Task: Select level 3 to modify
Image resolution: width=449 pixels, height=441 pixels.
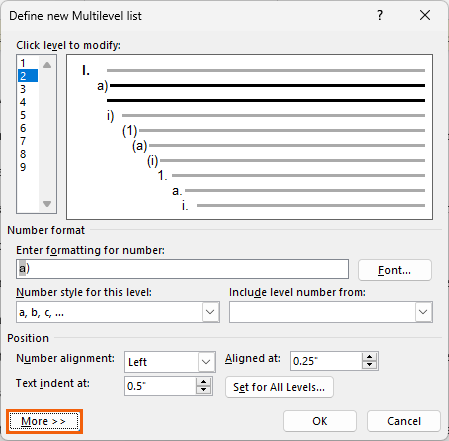Action: point(28,89)
